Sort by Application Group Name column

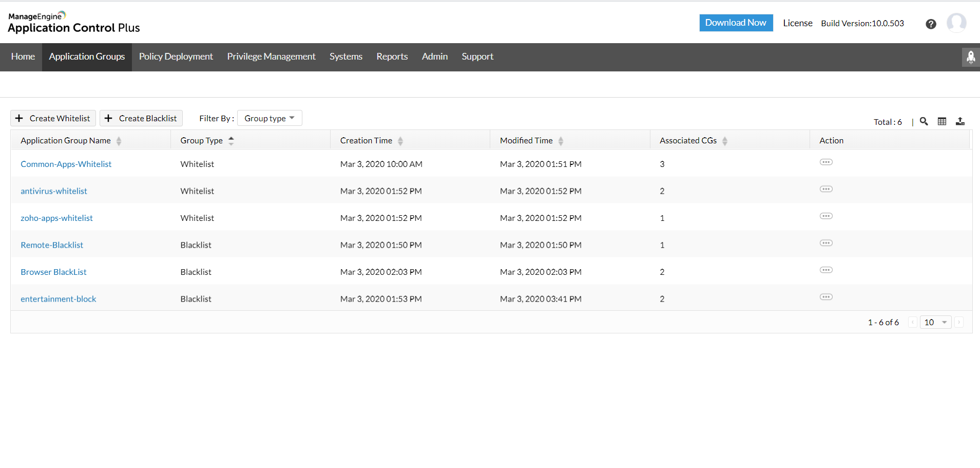click(119, 141)
